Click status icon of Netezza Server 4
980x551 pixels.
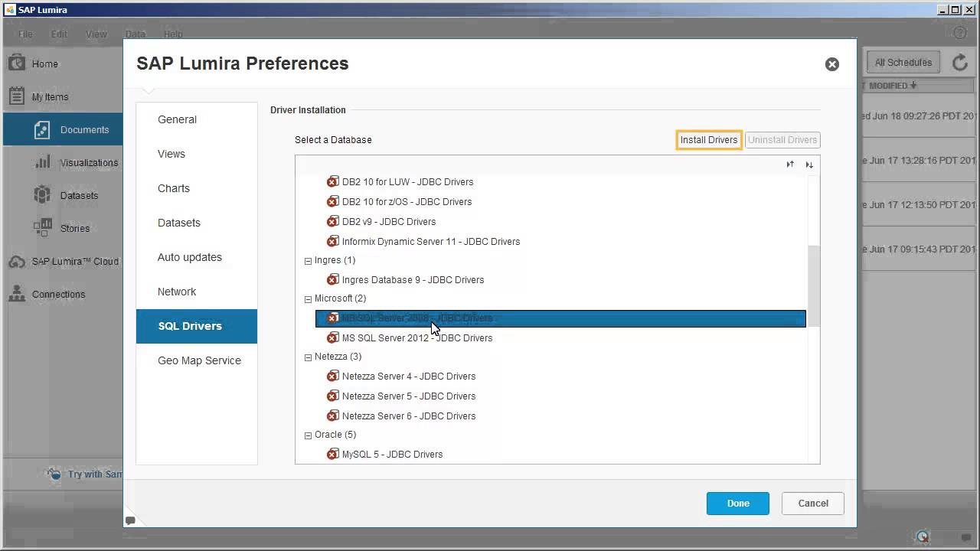click(332, 377)
